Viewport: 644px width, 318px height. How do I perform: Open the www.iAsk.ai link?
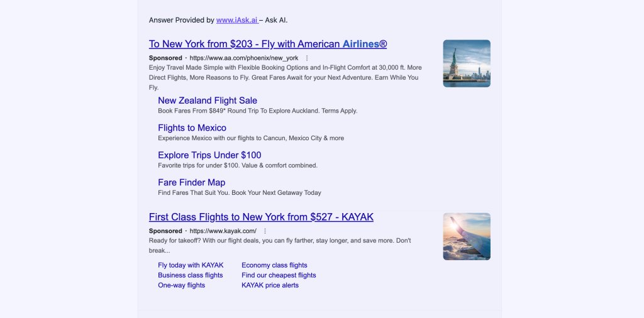coord(237,20)
